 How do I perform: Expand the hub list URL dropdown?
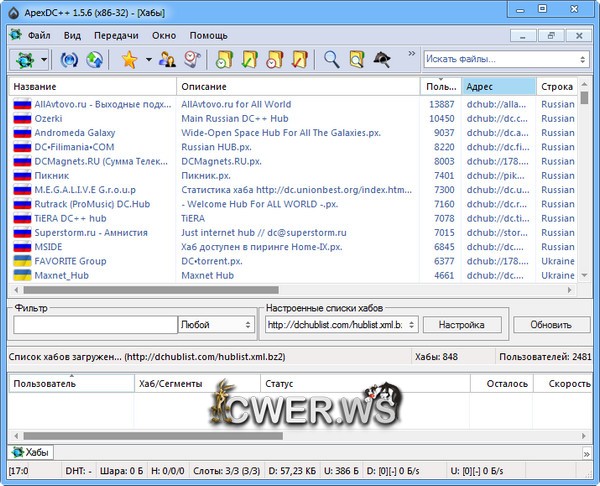[x=410, y=325]
